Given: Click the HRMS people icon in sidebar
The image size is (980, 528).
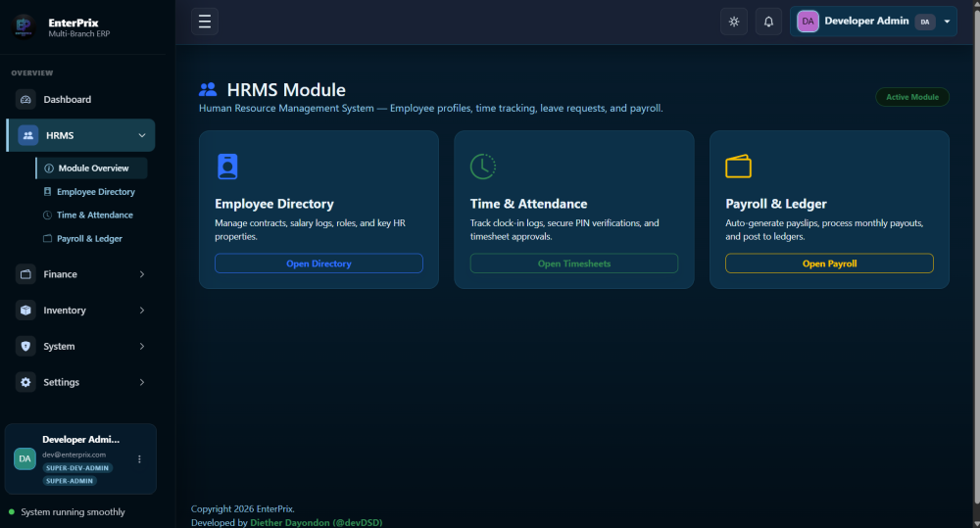Looking at the screenshot, I should tap(28, 135).
